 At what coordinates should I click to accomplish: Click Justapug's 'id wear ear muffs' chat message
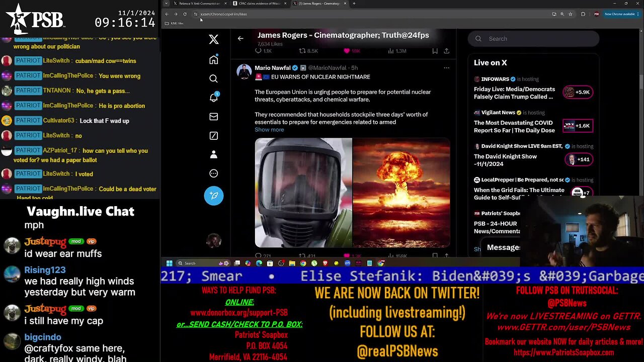click(63, 254)
